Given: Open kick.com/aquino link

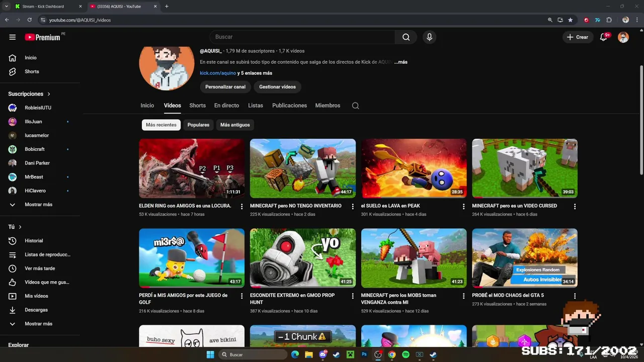Looking at the screenshot, I should pos(218,73).
